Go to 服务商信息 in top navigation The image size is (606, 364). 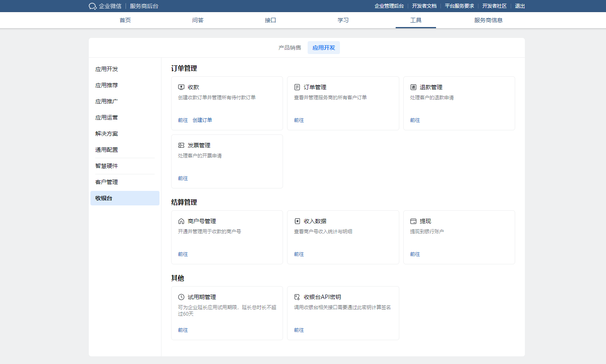coord(488,20)
